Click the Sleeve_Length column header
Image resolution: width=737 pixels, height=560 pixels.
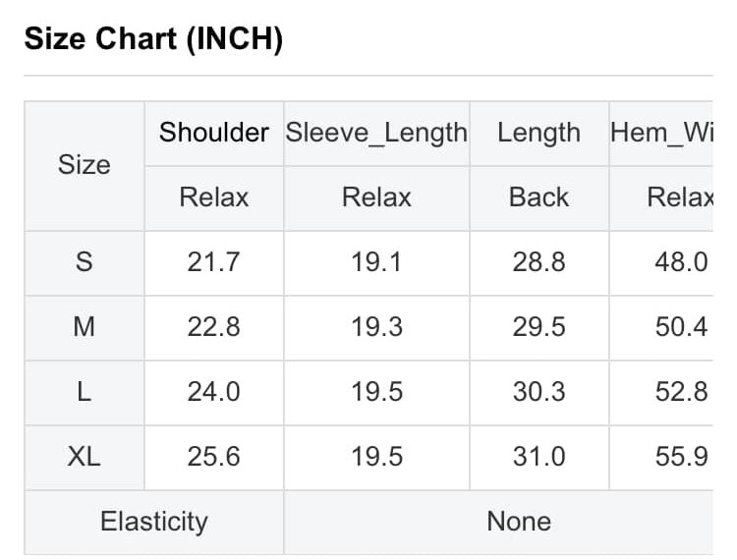[x=376, y=134]
